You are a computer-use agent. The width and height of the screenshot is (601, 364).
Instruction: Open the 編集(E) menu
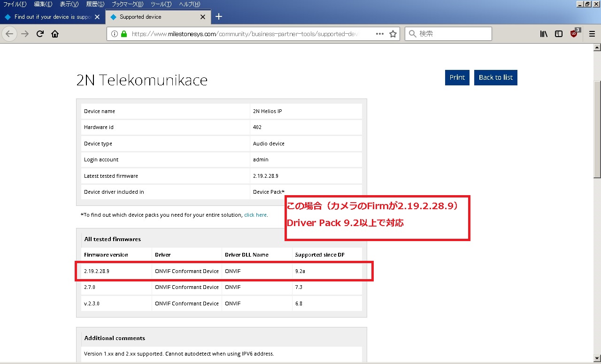click(x=43, y=4)
